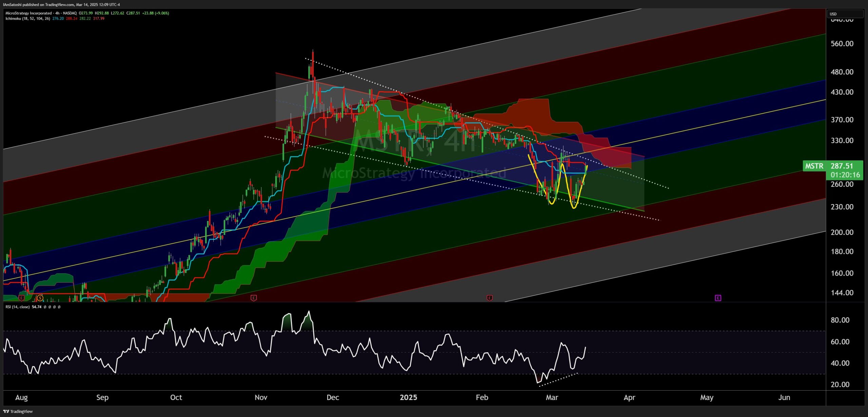Click the Oct time axis label
This screenshot has height=417, width=868.
(176, 397)
